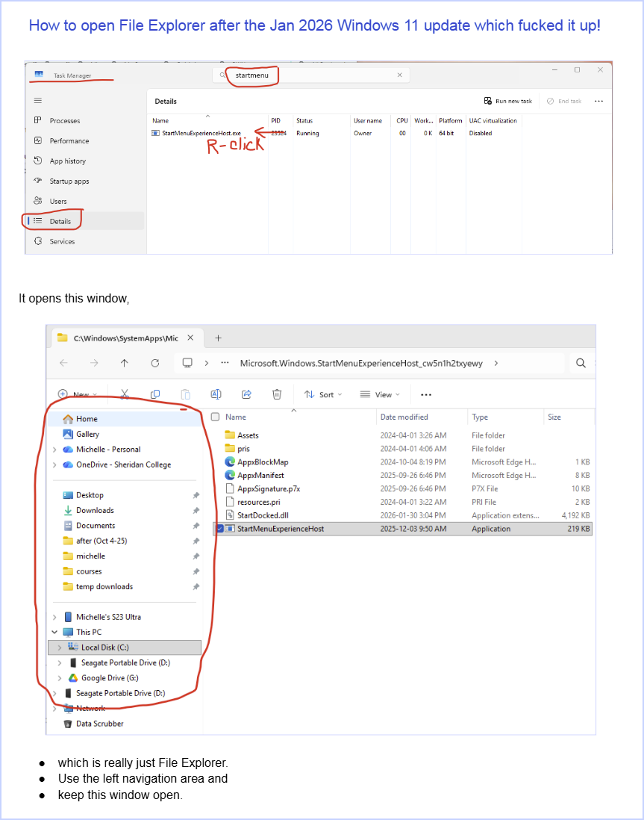Sort Task Manager by UAC virtualization column
The image size is (644, 820).
(493, 120)
